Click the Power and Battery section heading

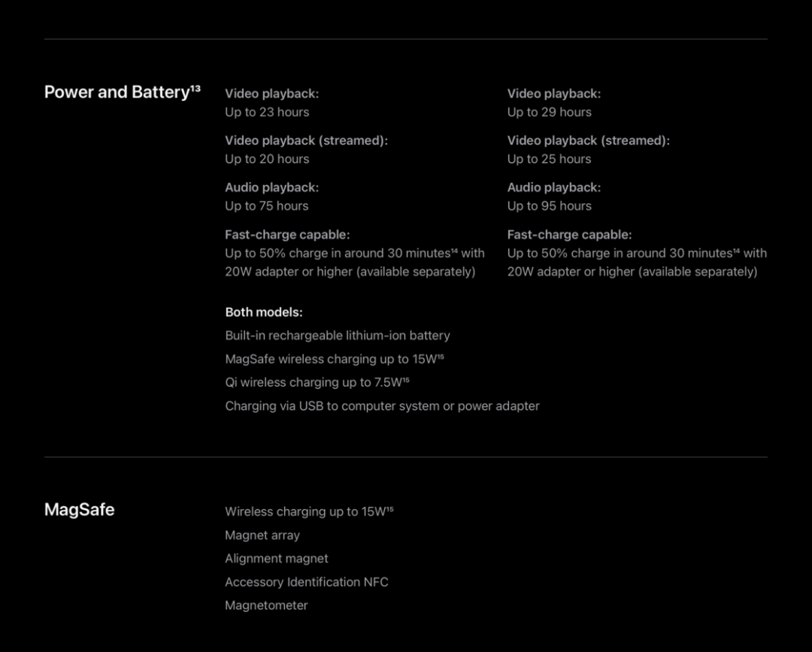pos(117,92)
